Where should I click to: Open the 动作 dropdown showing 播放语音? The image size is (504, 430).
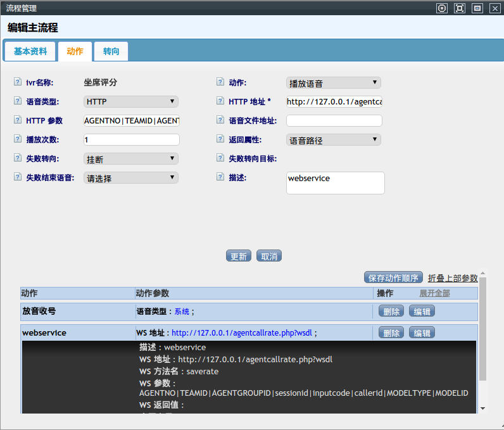[334, 83]
